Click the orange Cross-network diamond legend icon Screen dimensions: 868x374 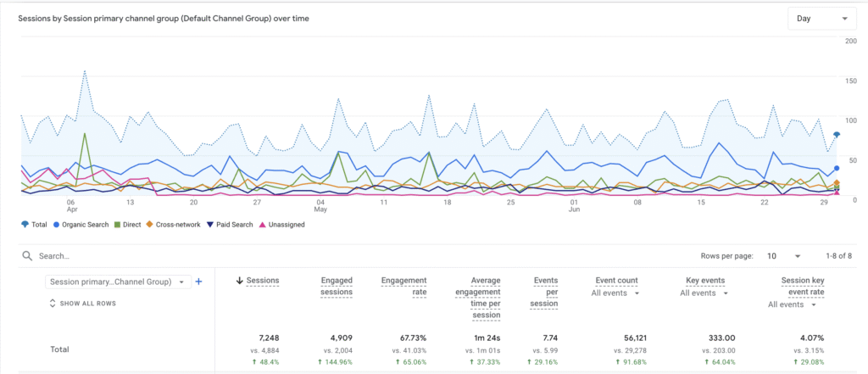coord(151,225)
